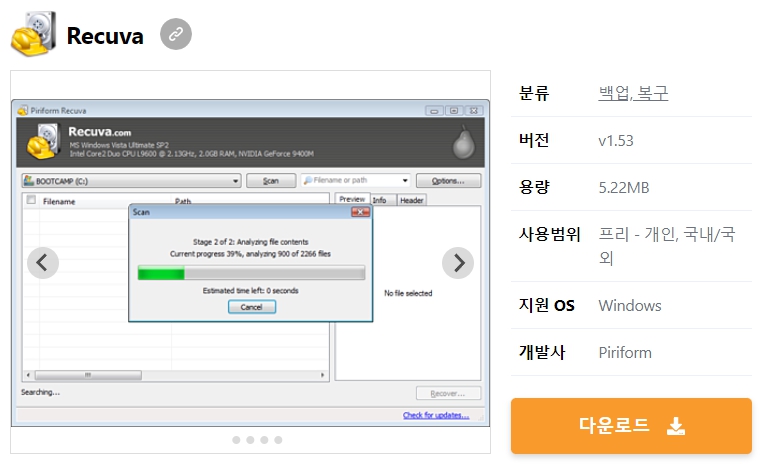Viewport: 760px width, 471px height.
Task: Click the Scan button in Recuva toolbar
Action: [x=271, y=181]
